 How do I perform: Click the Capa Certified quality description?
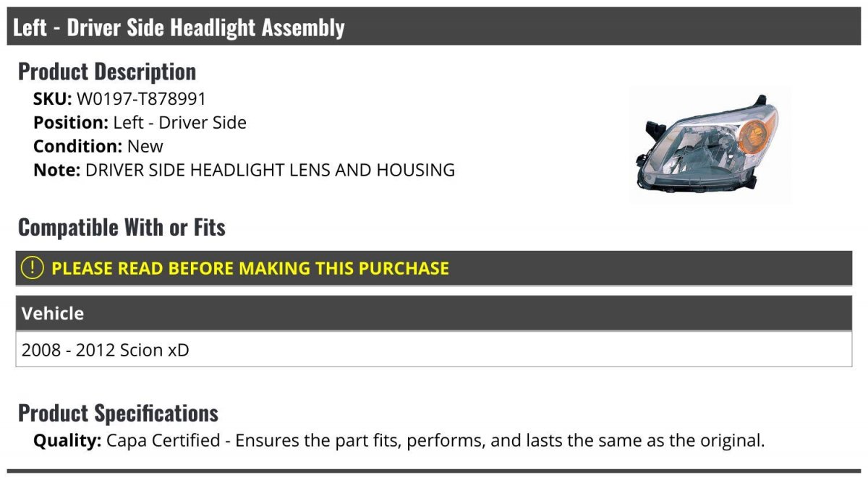click(435, 440)
